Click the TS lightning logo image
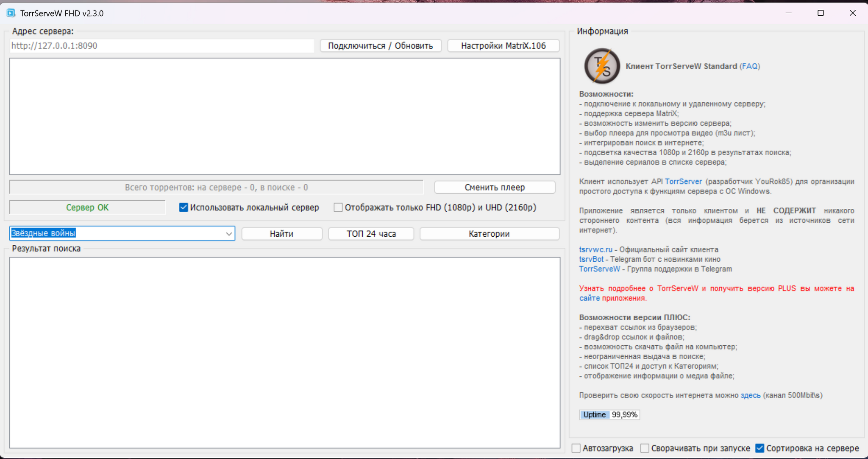 (602, 66)
